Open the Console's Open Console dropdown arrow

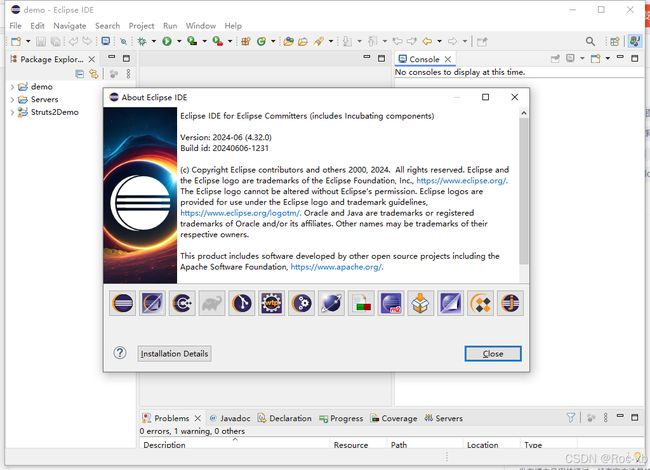coord(608,58)
